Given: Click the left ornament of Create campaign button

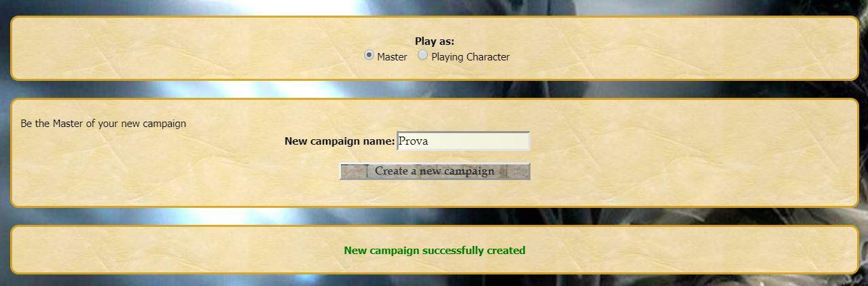Looking at the screenshot, I should coord(354,171).
